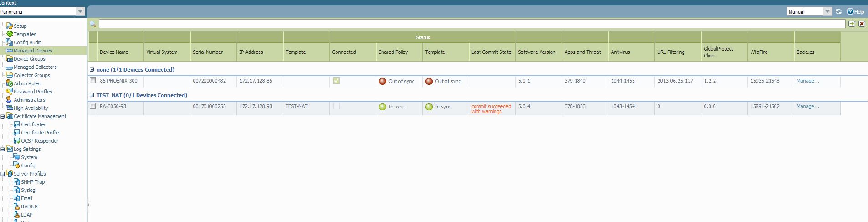This screenshot has height=222, width=868.
Task: Open Admin Roles page
Action: pyautogui.click(x=27, y=83)
